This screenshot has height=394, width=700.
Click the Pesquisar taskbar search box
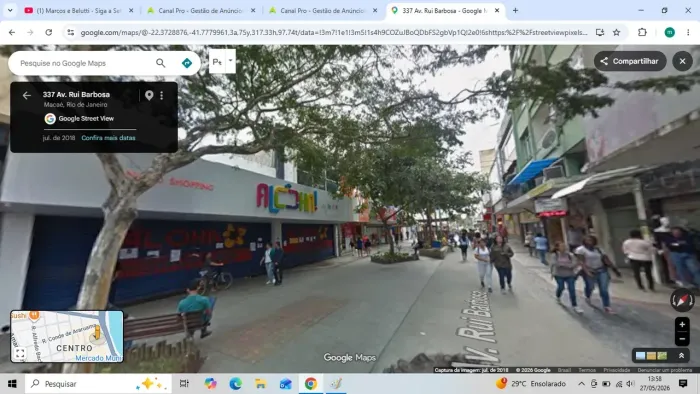[98, 383]
